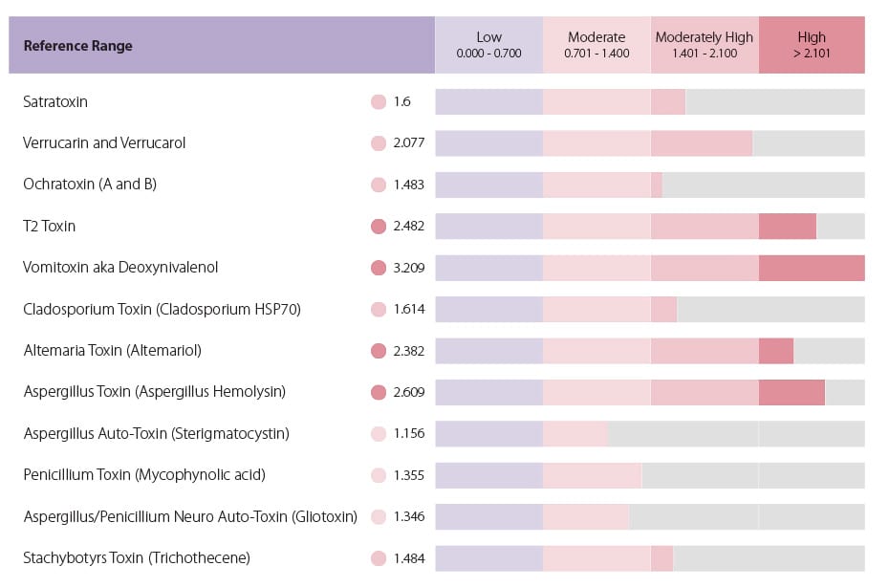The width and height of the screenshot is (889, 588).
Task: Click the Vomitoxin severity dot indicator
Action: coord(378,268)
